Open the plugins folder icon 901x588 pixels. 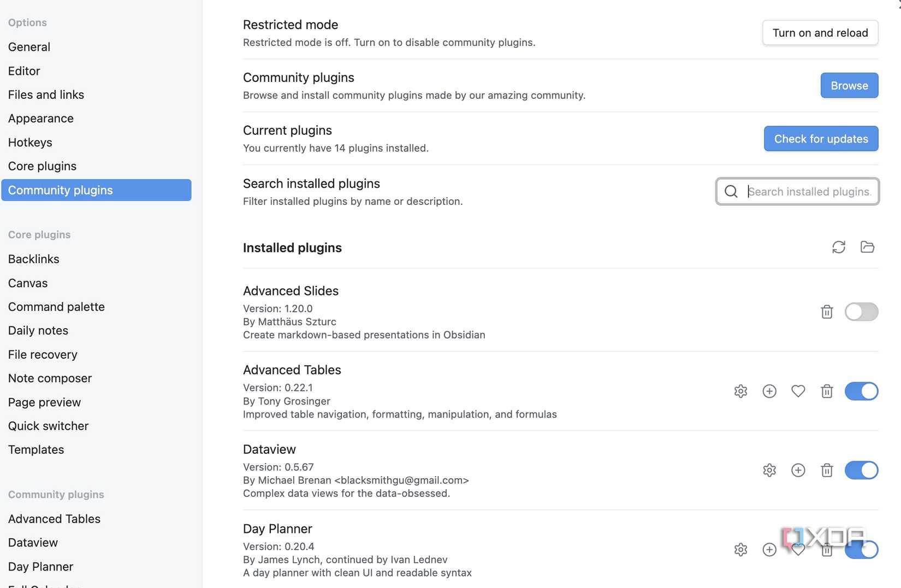(867, 247)
